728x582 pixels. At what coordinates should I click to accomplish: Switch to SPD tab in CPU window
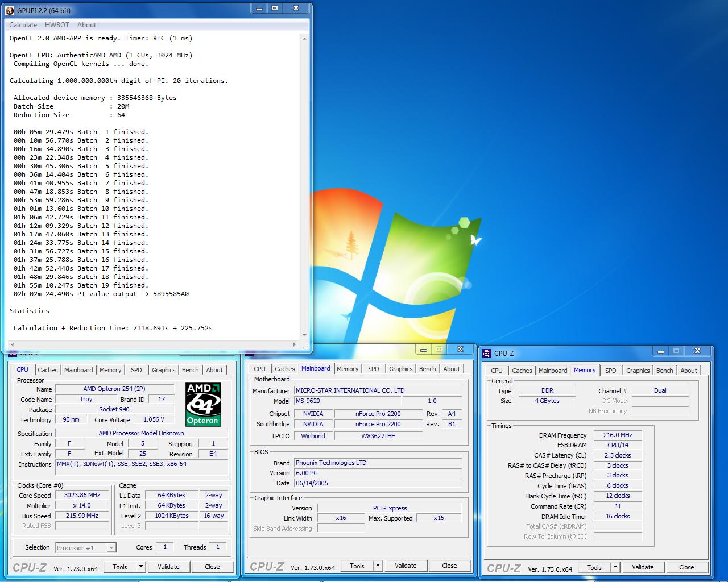(x=136, y=370)
